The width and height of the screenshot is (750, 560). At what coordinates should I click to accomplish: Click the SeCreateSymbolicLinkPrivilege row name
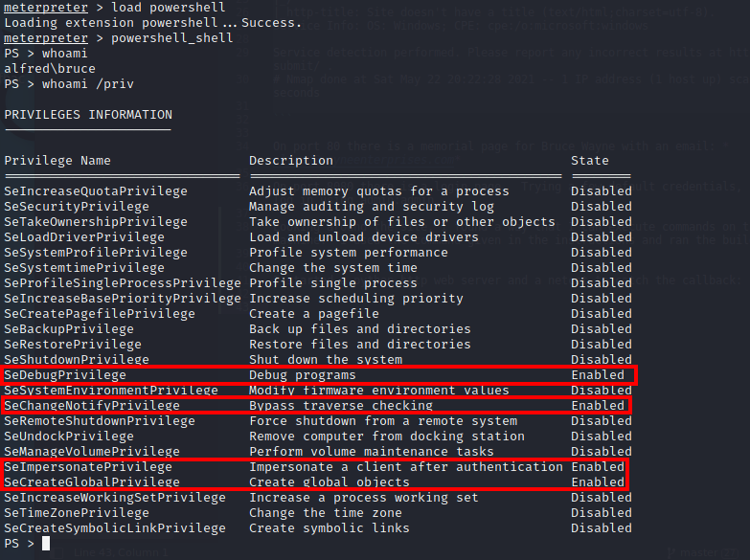pyautogui.click(x=115, y=528)
